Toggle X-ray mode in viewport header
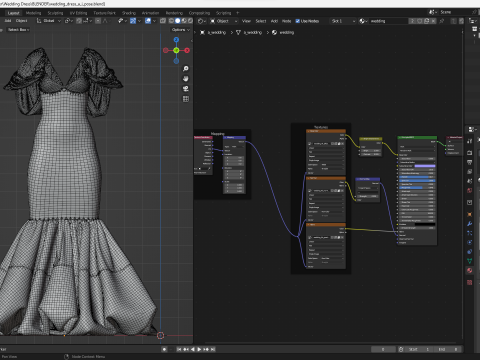Viewport: 480px width, 360px height. click(x=163, y=21)
